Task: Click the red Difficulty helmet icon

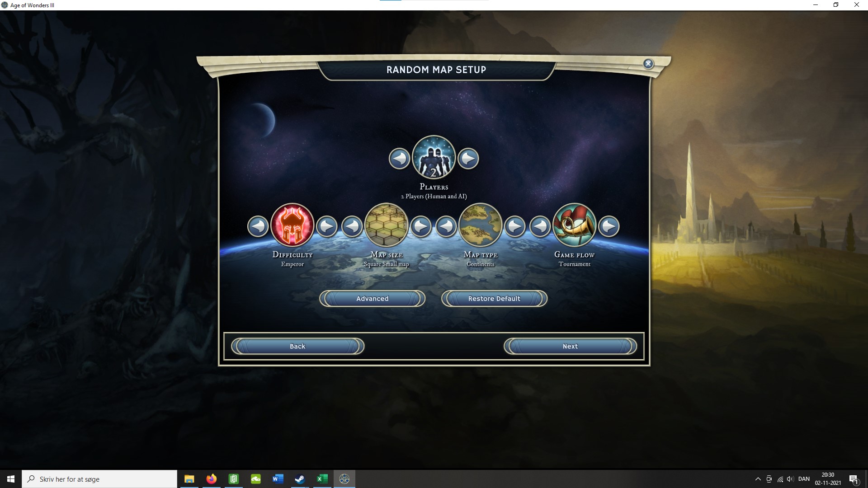Action: tap(292, 225)
